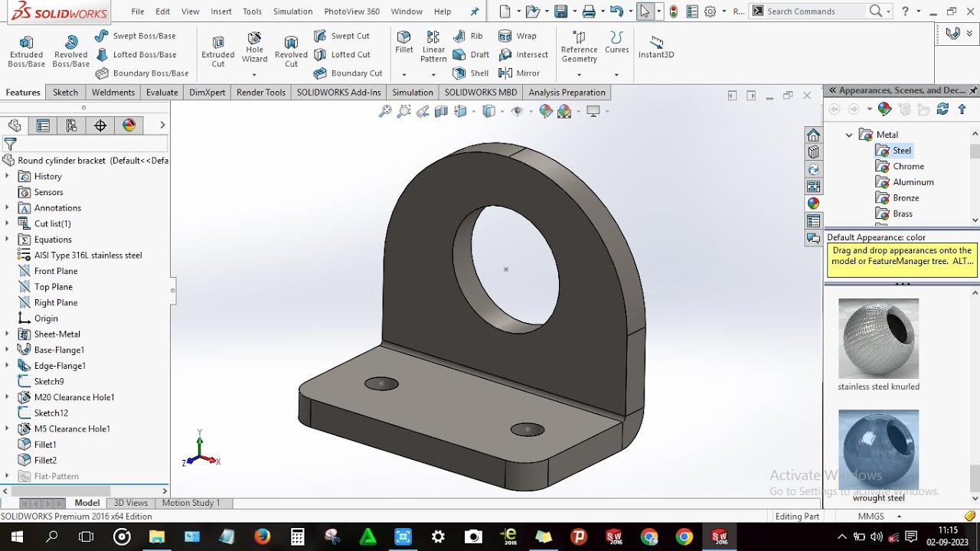980x551 pixels.
Task: Expand the Annotations tree node
Action: pos(7,207)
